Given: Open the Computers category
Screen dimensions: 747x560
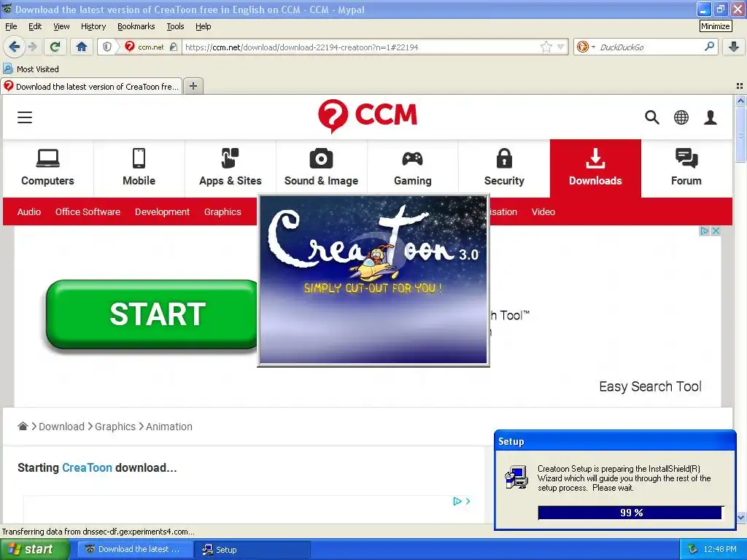Looking at the screenshot, I should tap(47, 168).
